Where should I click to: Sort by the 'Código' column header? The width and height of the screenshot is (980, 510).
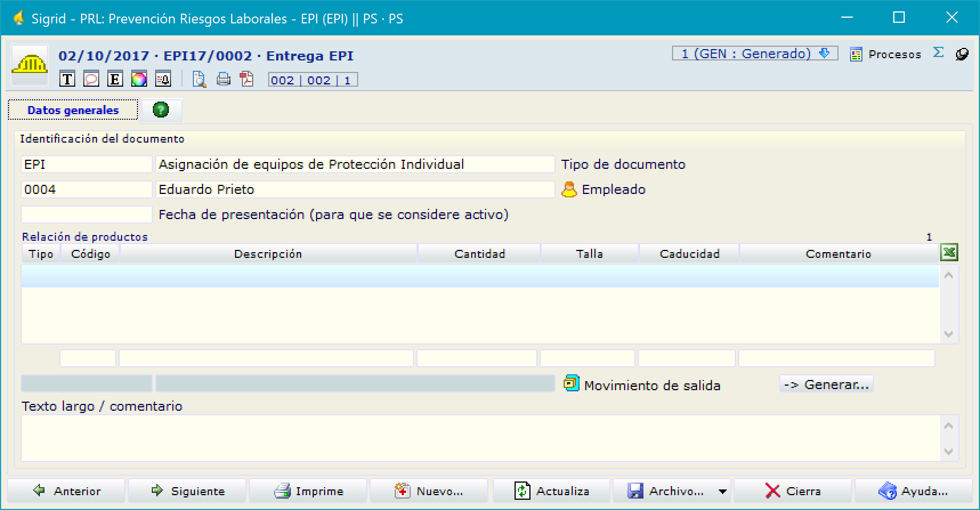coord(91,254)
